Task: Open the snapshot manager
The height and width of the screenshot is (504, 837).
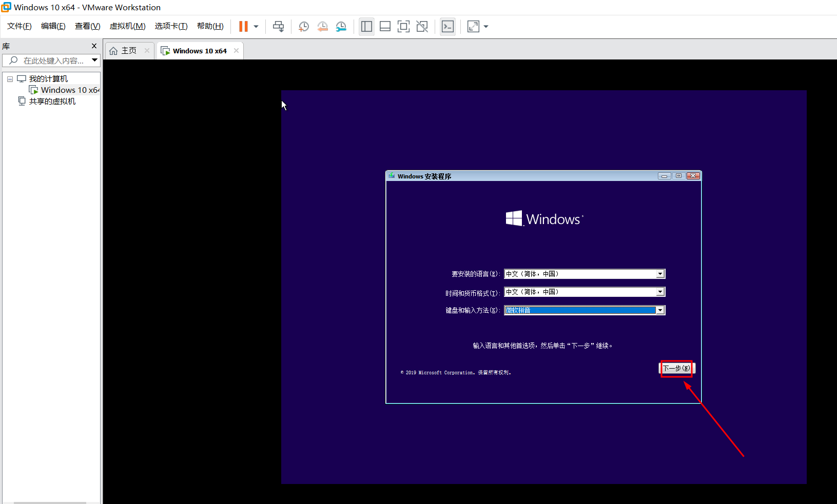Action: click(341, 26)
